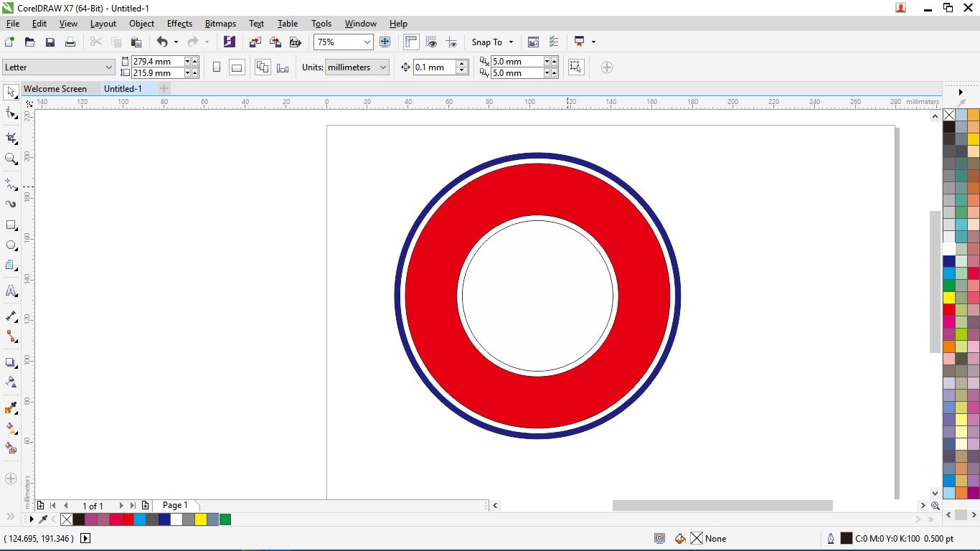Toggle Show Rulers button
This screenshot has width=980, height=551.
pyautogui.click(x=411, y=42)
